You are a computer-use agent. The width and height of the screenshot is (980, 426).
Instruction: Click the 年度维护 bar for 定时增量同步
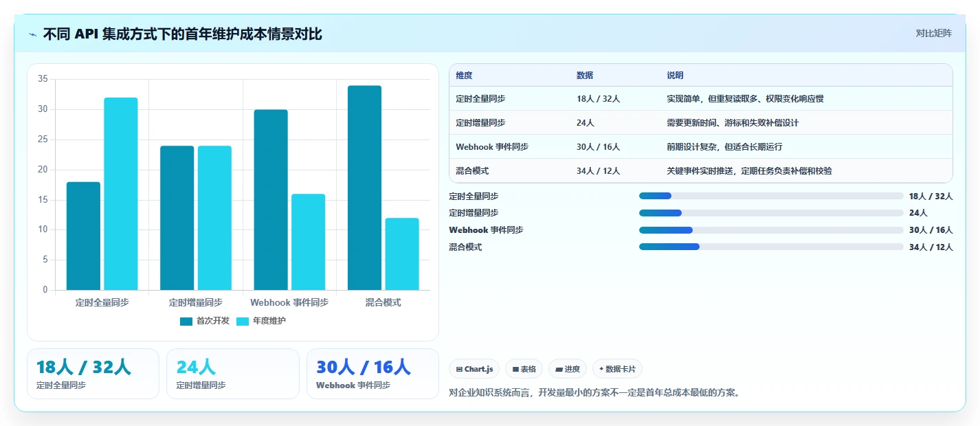coord(214,218)
